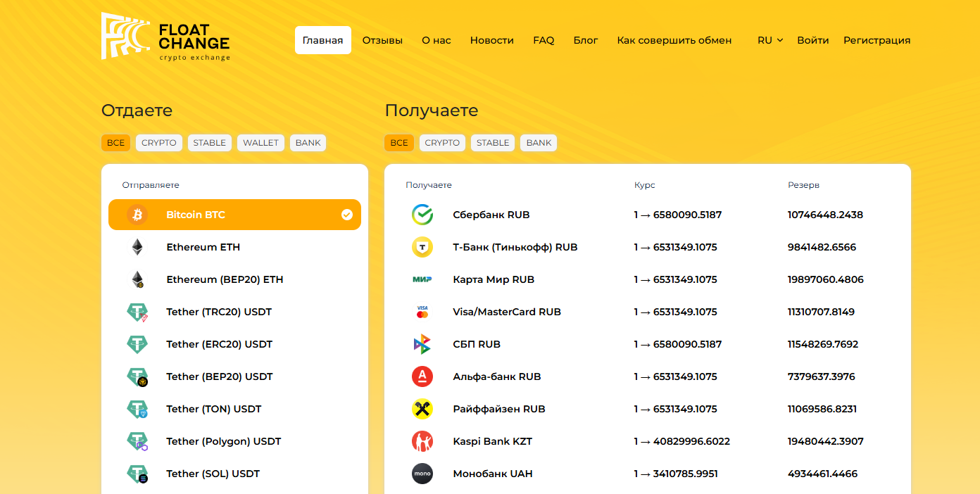Choose the Kaspi Bank red icon
980x494 pixels.
422,441
